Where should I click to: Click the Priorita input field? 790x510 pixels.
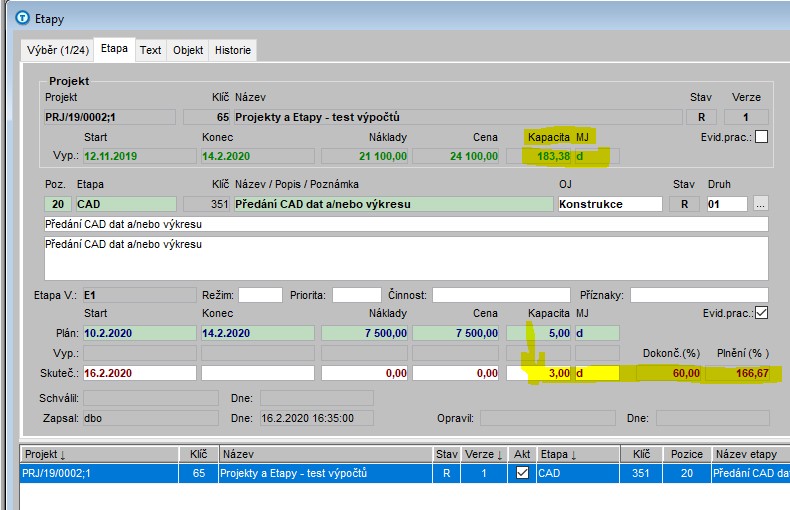click(357, 295)
